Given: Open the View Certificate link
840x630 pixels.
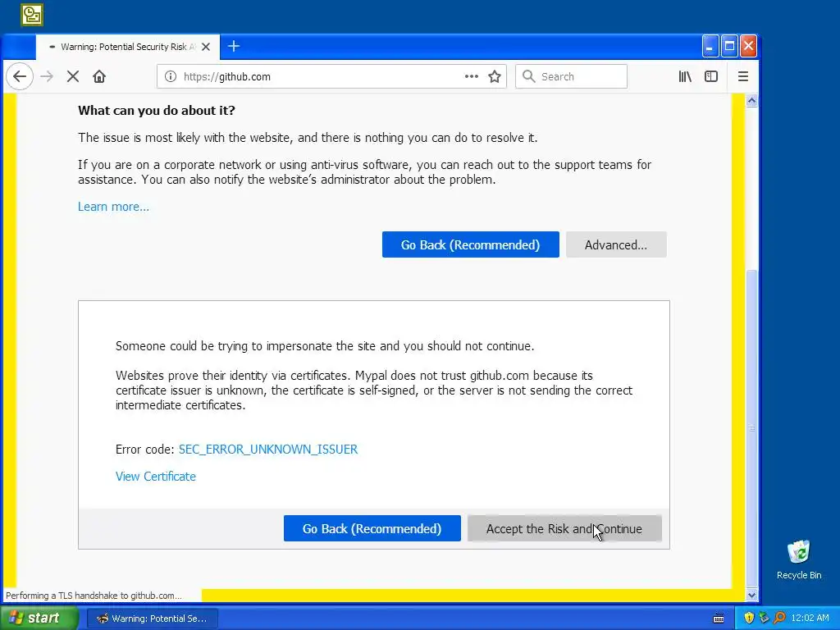Looking at the screenshot, I should (155, 477).
